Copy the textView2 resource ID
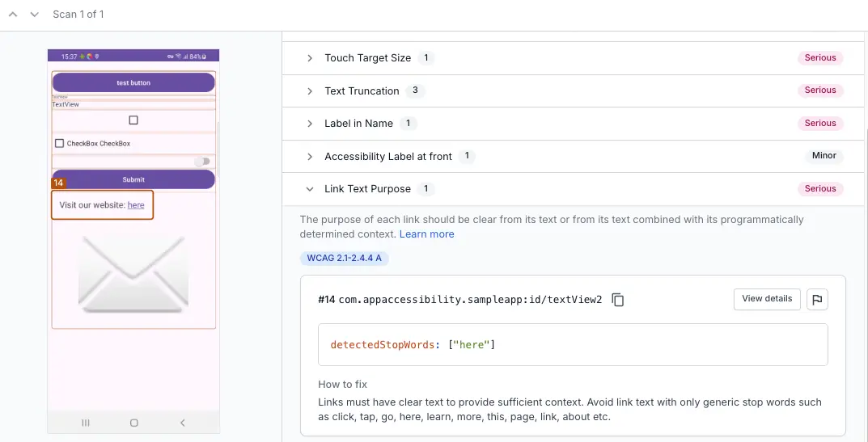The image size is (868, 442). tap(618, 300)
